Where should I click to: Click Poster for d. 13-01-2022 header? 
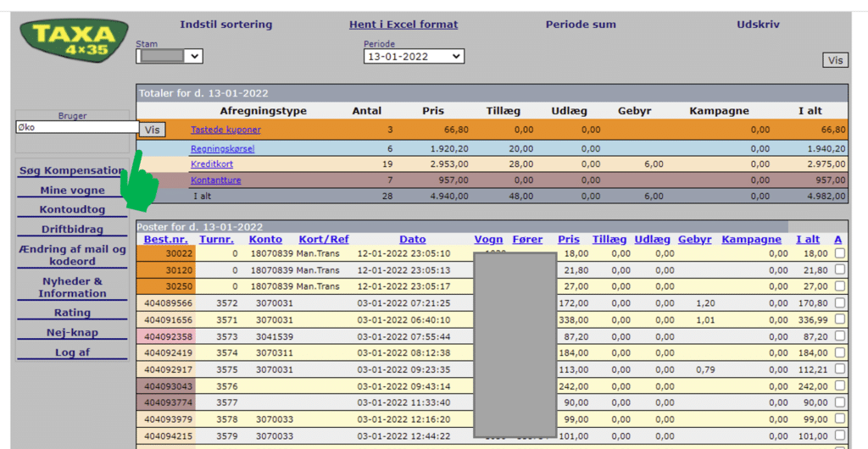[462, 227]
